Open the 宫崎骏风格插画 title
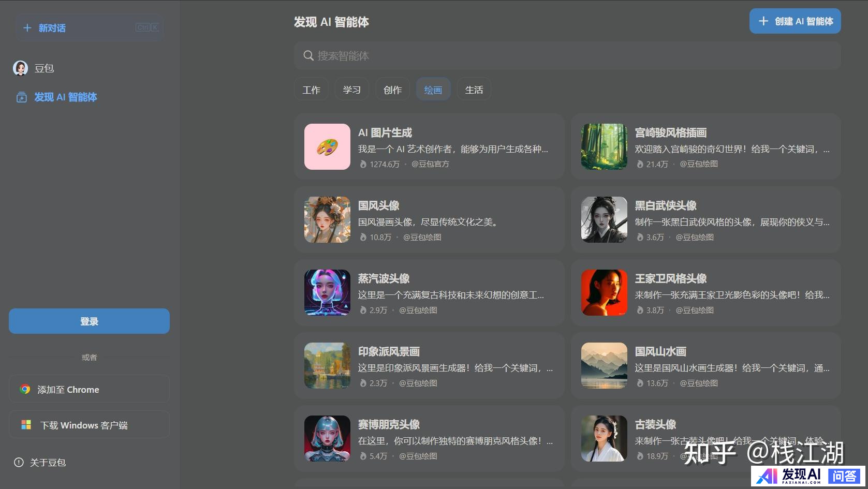This screenshot has height=489, width=868. [671, 132]
